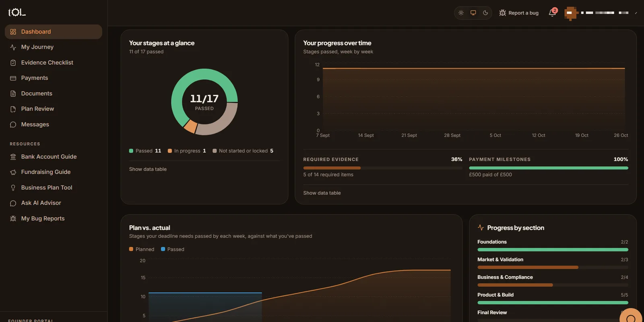Viewport: 644px width, 322px height.
Task: Click the Documents file icon
Action: [x=13, y=93]
